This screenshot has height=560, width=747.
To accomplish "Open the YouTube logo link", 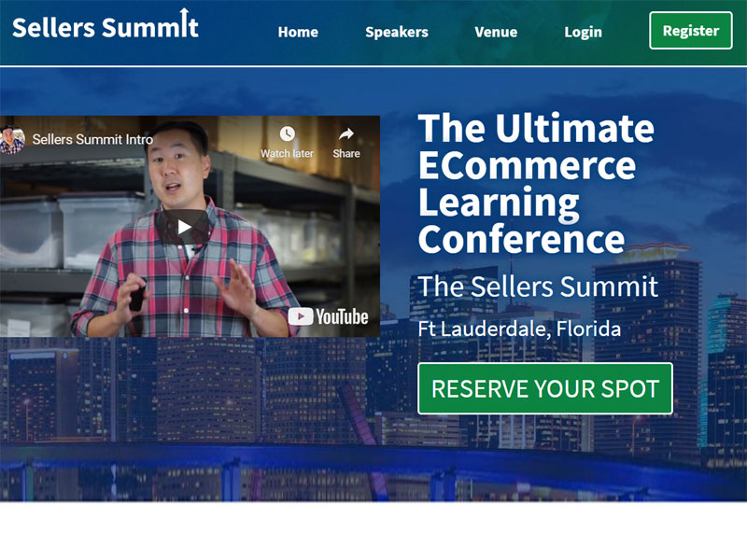I will (x=329, y=316).
